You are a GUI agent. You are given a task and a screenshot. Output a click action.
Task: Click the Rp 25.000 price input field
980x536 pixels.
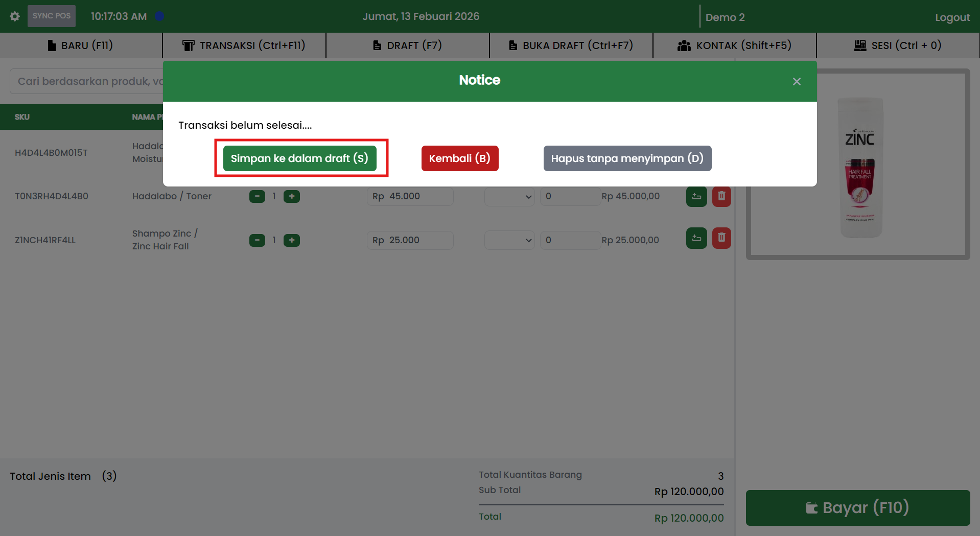pos(410,240)
